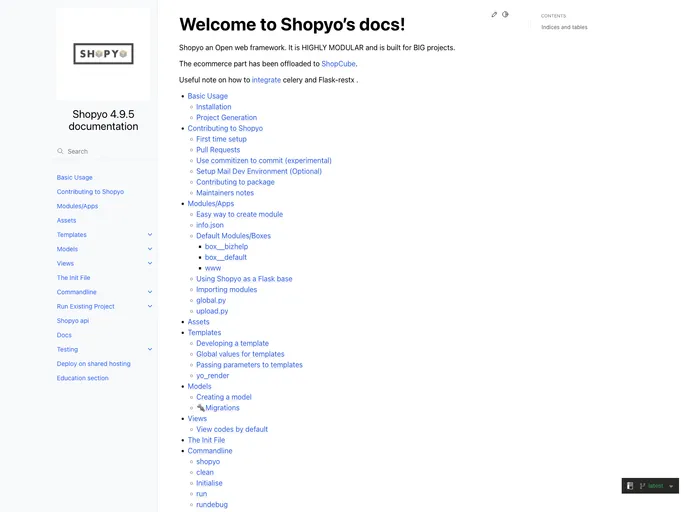The width and height of the screenshot is (688, 512).
Task: Click the Read the Docs book icon
Action: point(630,486)
